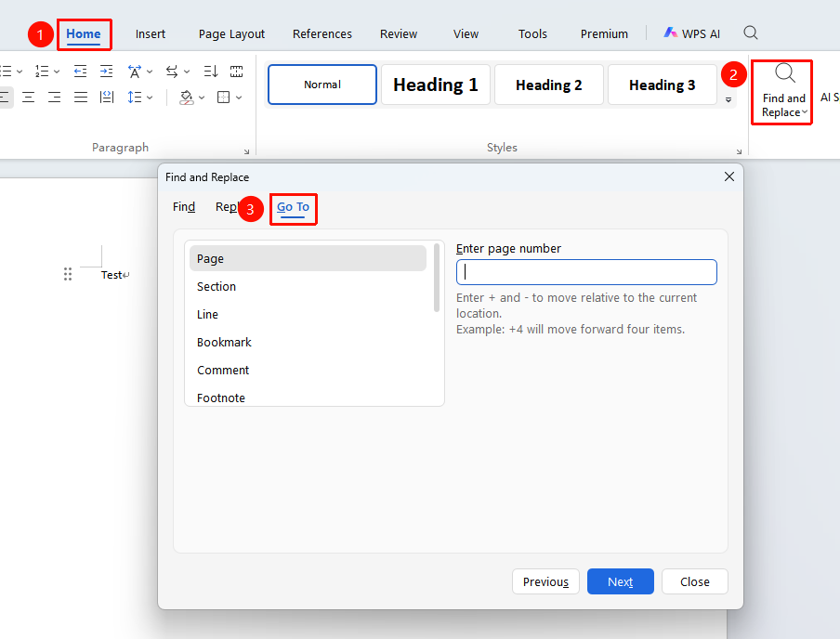
Task: Click the distributed alignment icon
Action: tap(107, 97)
